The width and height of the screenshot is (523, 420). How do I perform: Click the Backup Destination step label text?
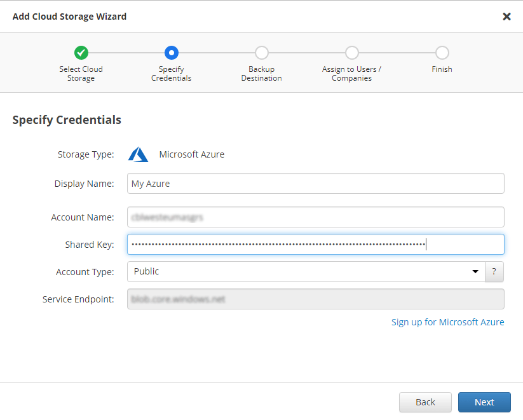pyautogui.click(x=261, y=74)
